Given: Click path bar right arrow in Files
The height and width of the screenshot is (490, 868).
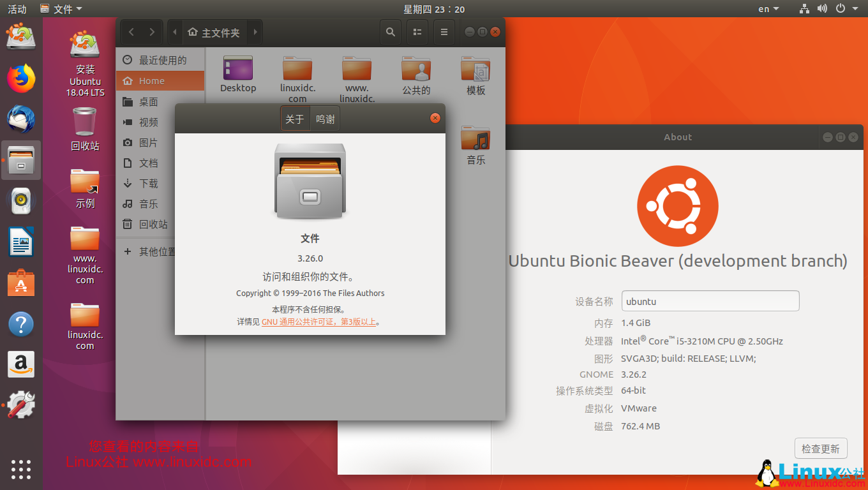Looking at the screenshot, I should [x=255, y=32].
